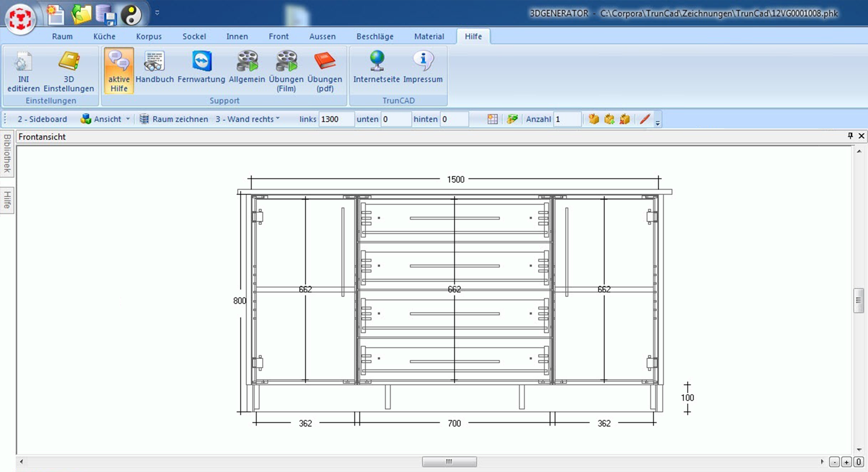Show the Impressum info
The image size is (868, 472).
pyautogui.click(x=423, y=68)
